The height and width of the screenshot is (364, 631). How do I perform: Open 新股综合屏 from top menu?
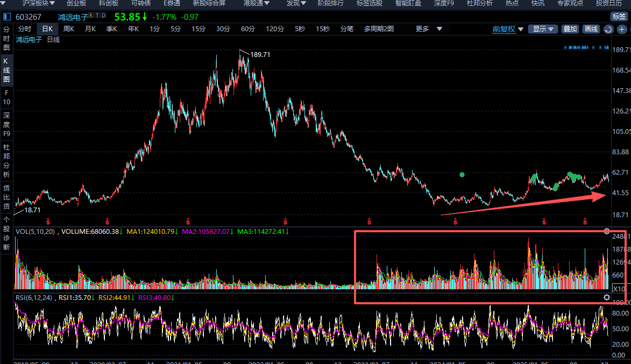209,3
